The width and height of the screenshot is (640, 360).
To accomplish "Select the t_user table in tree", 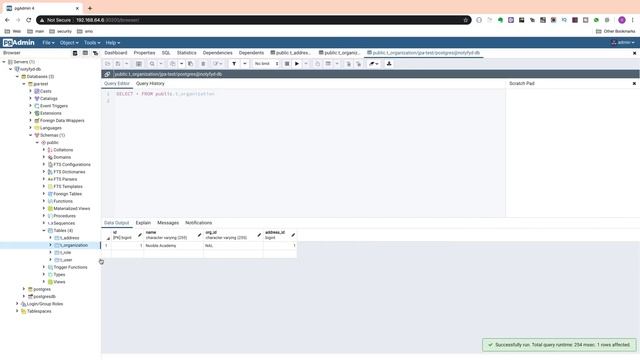I will [x=66, y=260].
